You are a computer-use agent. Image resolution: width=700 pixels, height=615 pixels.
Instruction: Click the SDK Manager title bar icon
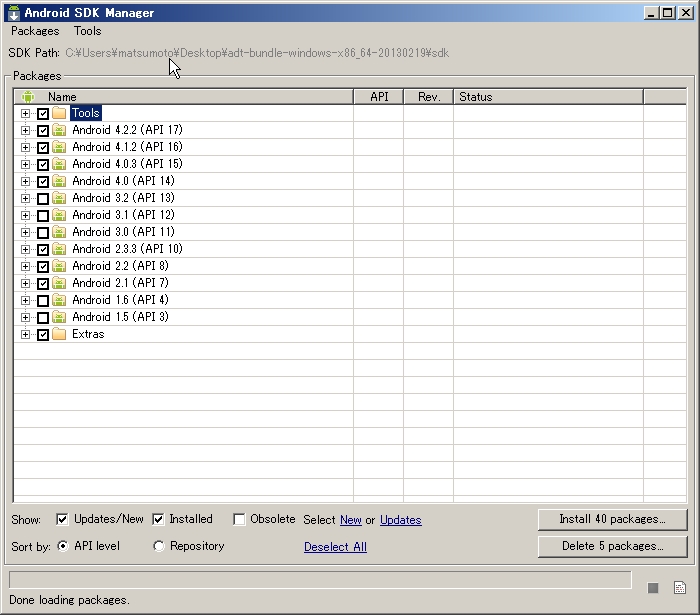pyautogui.click(x=14, y=12)
